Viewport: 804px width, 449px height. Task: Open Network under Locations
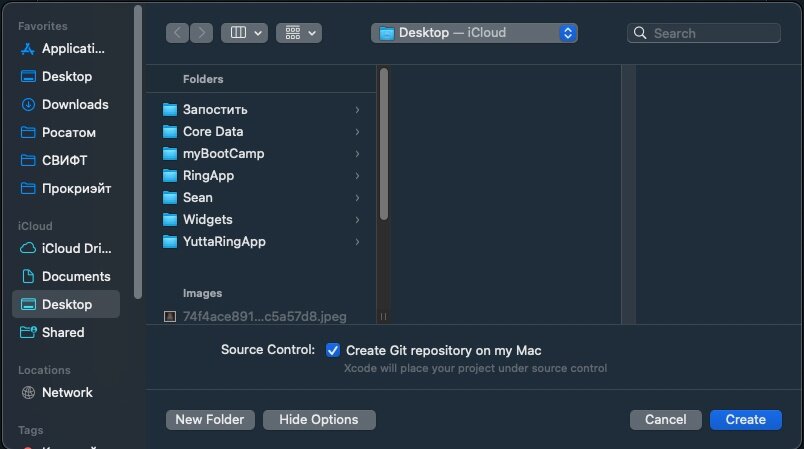click(66, 393)
